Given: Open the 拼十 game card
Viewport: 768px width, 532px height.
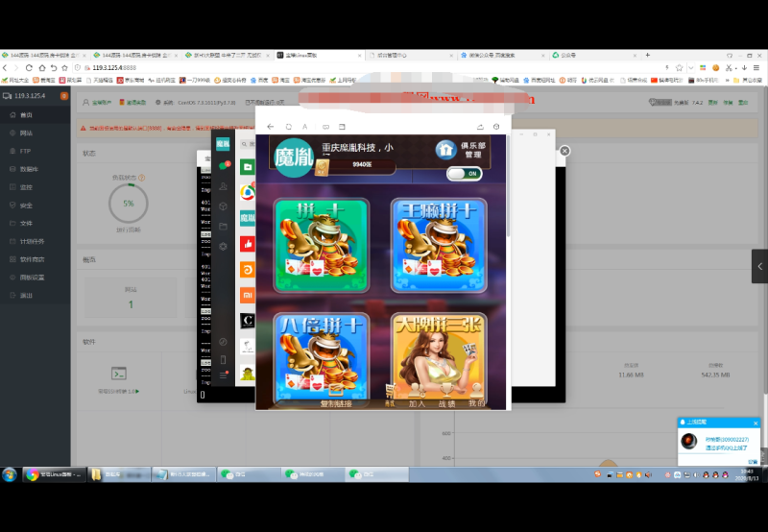Looking at the screenshot, I should coord(322,245).
